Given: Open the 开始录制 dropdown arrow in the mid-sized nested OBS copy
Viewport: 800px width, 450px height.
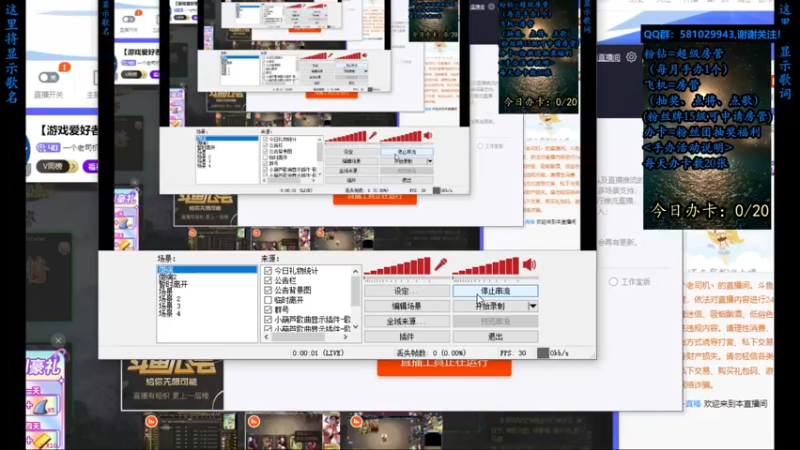Looking at the screenshot, I should click(430, 161).
